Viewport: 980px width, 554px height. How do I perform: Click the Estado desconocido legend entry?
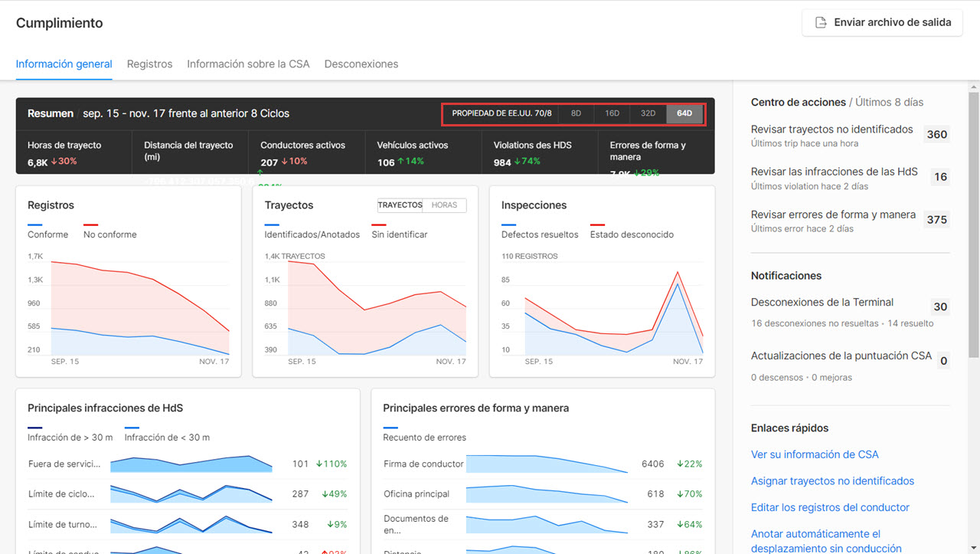[632, 234]
